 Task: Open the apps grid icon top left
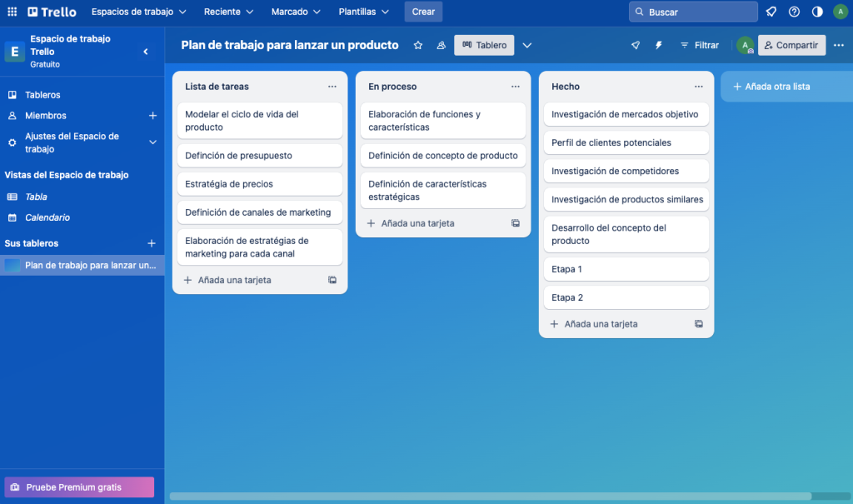pos(12,12)
